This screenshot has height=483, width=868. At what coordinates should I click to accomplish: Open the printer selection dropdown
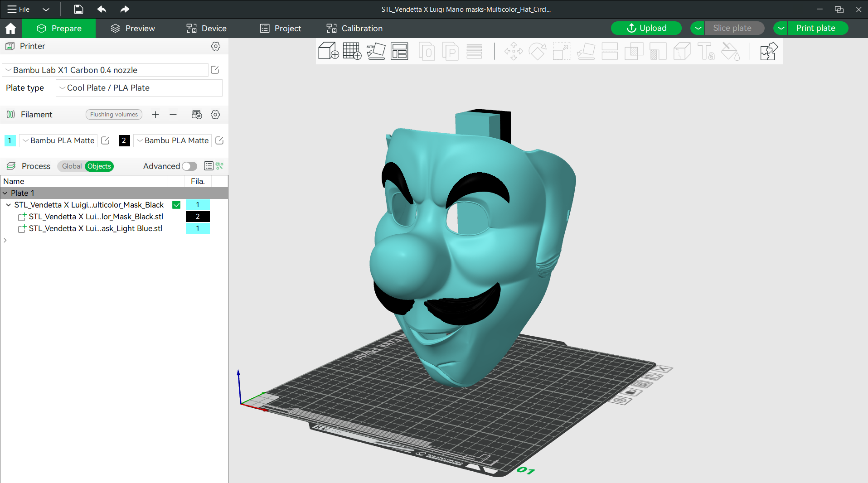click(x=105, y=70)
